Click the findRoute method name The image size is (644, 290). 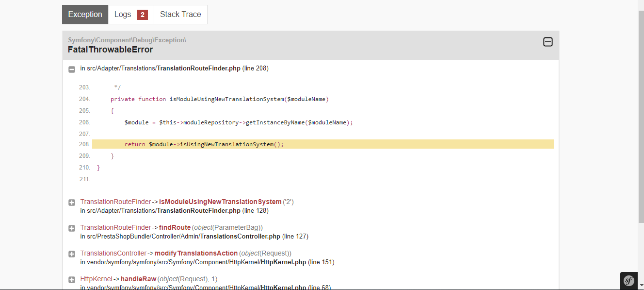click(x=175, y=227)
